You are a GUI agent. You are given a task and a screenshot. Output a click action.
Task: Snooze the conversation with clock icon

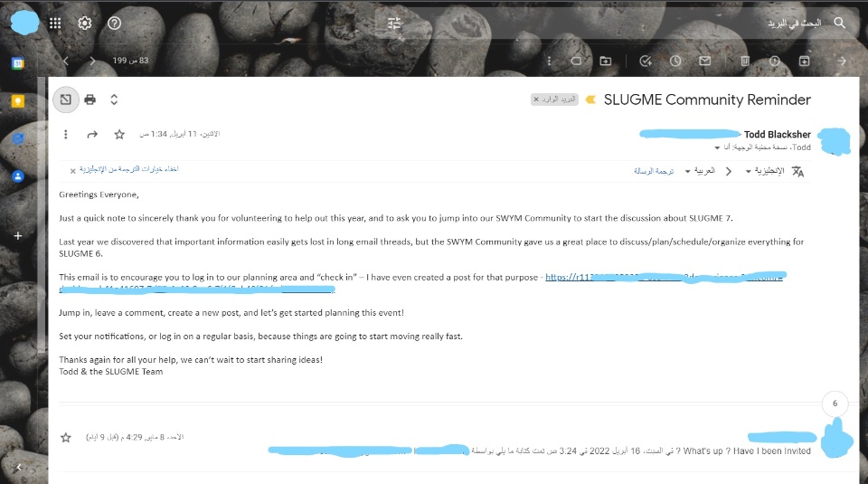676,61
